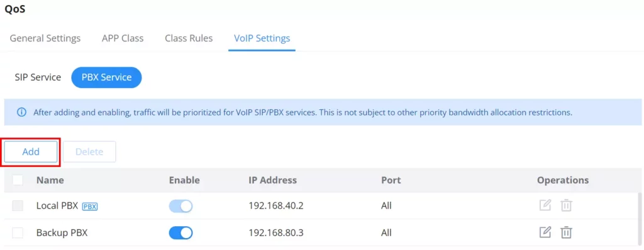
Task: Go to the Class Rules tab
Action: coord(189,38)
